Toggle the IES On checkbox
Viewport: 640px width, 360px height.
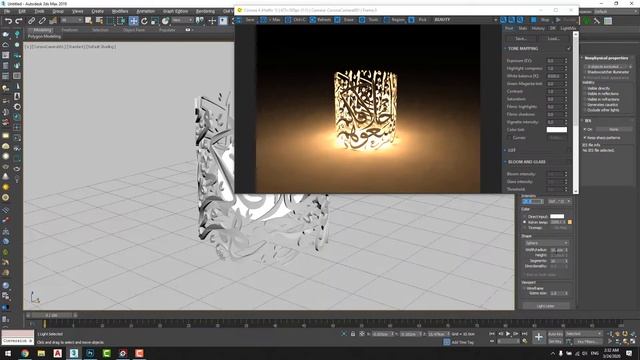[585, 129]
